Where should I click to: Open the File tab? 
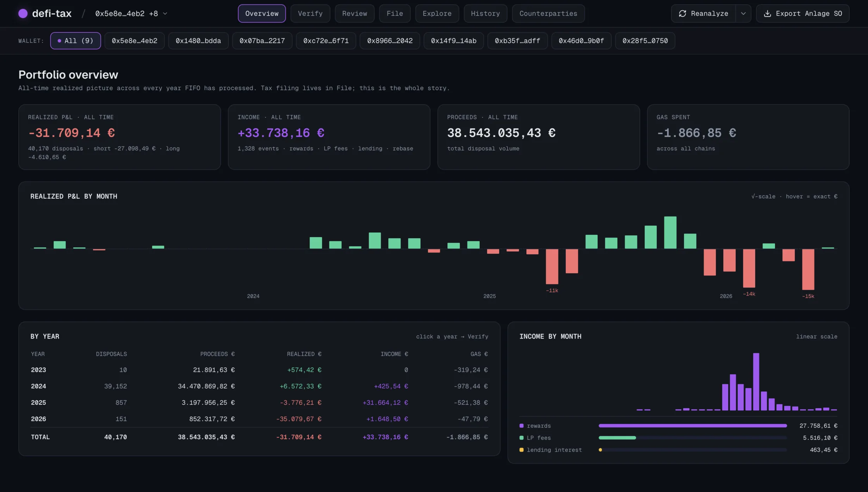394,14
